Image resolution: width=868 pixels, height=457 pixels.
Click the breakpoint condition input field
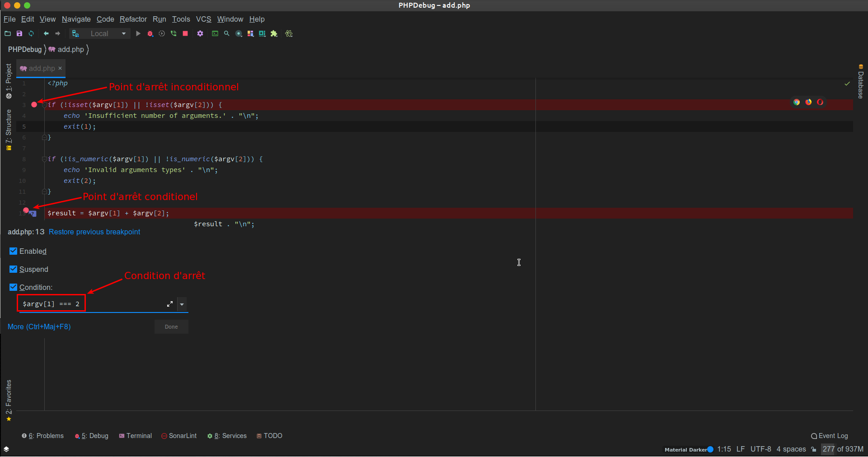(x=90, y=304)
